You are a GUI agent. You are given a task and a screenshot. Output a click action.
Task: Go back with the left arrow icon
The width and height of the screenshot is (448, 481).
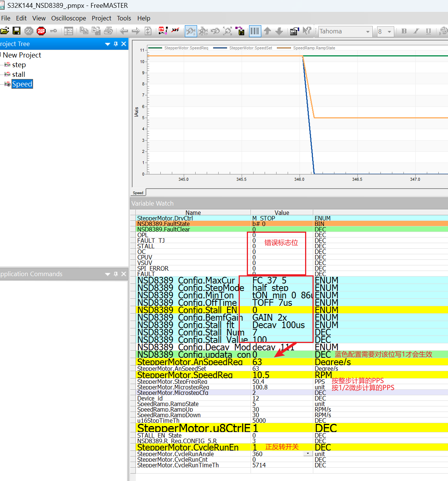124,31
